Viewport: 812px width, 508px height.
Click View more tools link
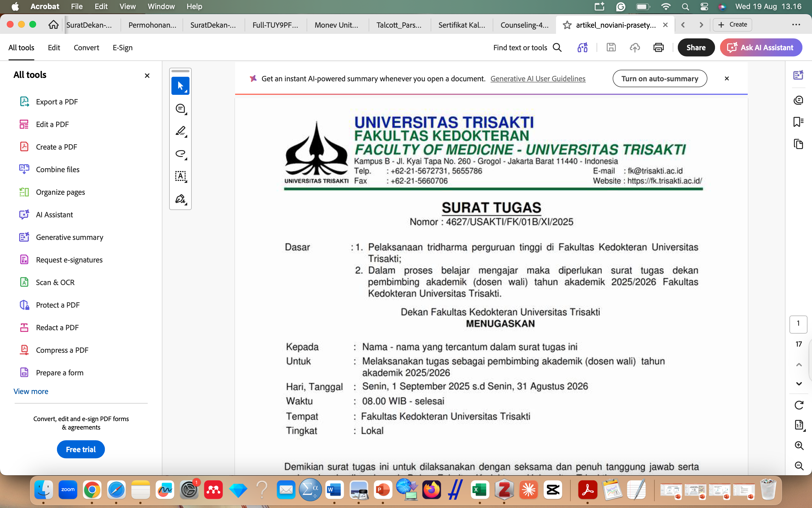click(31, 391)
